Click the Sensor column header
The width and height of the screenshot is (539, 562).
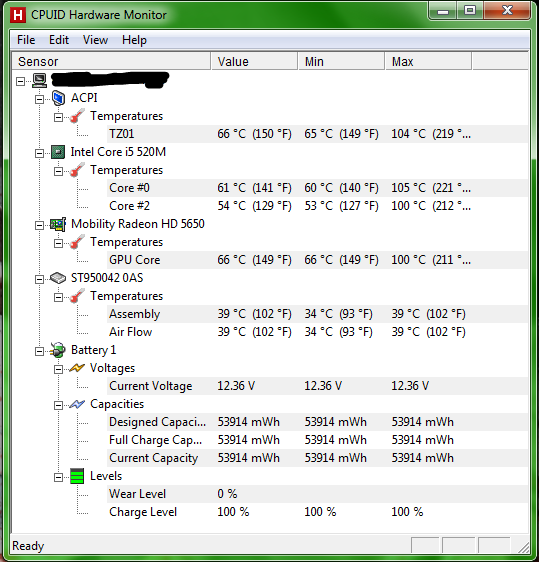(x=111, y=61)
